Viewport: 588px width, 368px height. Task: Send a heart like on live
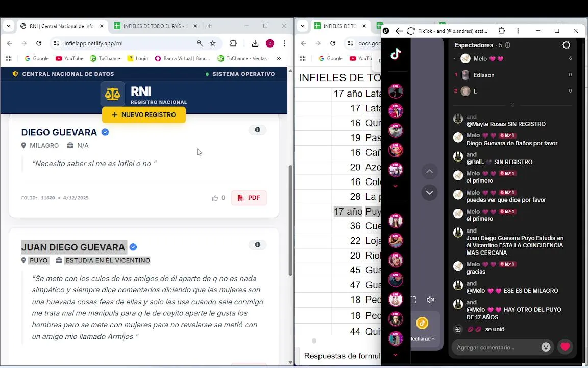[565, 347]
